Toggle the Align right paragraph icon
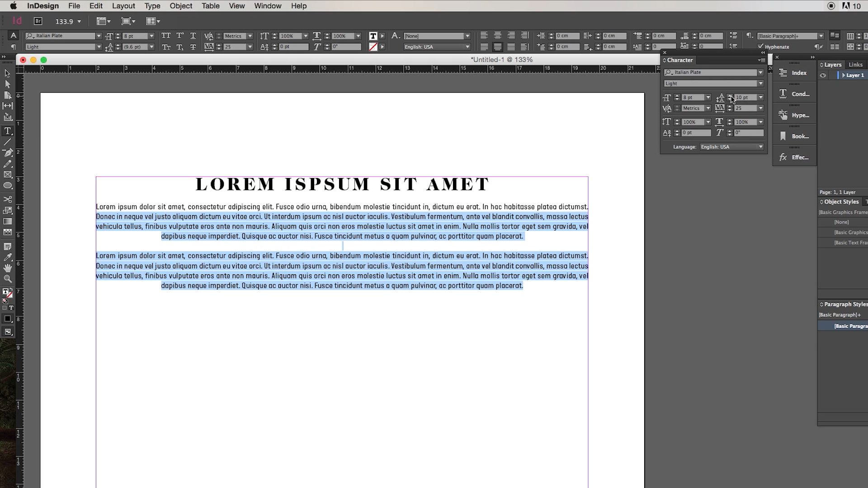 pyautogui.click(x=511, y=35)
